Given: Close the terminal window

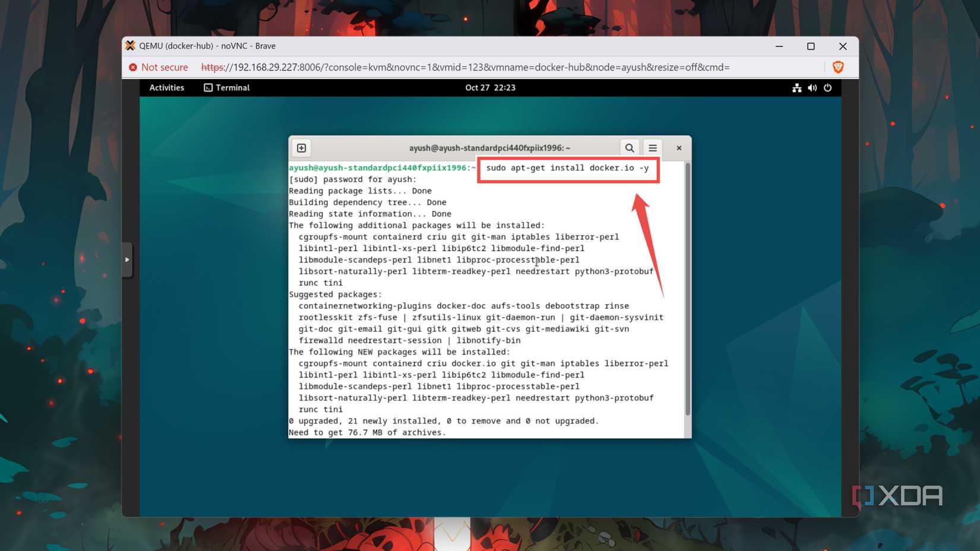Looking at the screenshot, I should tap(678, 148).
